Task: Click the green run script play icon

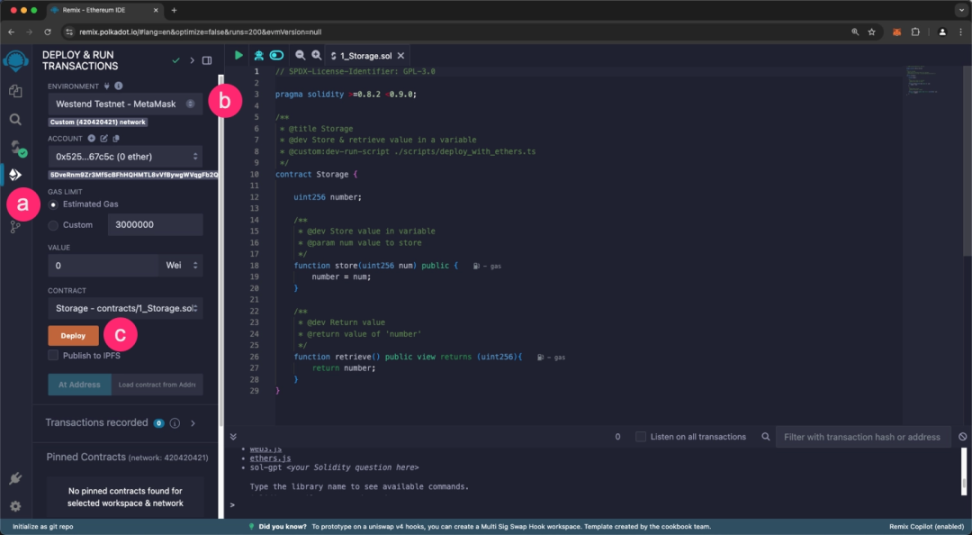Action: [x=239, y=55]
